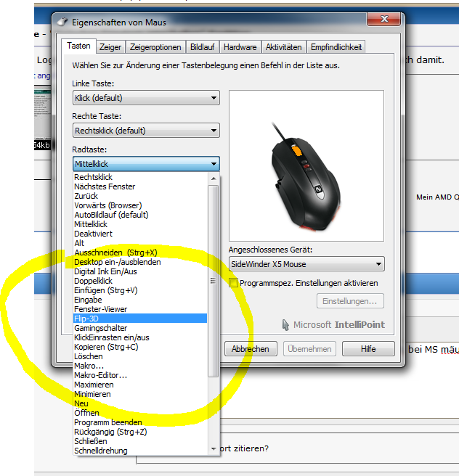The image size is (459, 476).
Task: Click the mouse icon in the title bar
Action: (x=62, y=22)
